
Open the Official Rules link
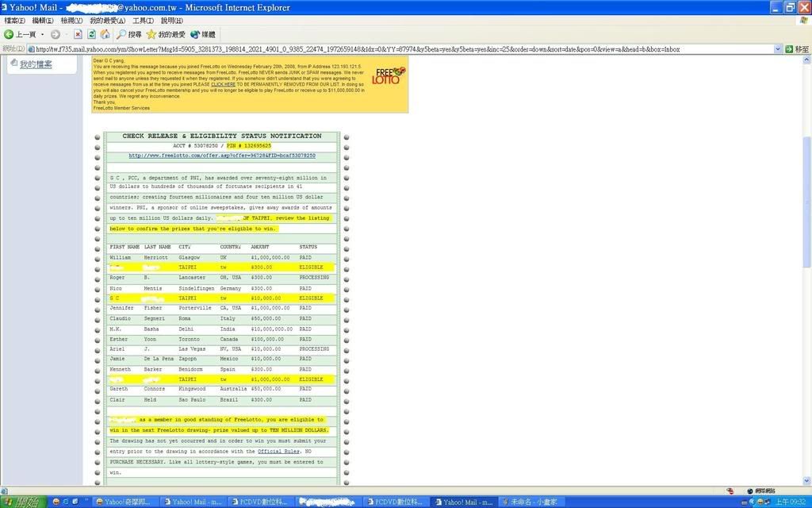(x=278, y=452)
